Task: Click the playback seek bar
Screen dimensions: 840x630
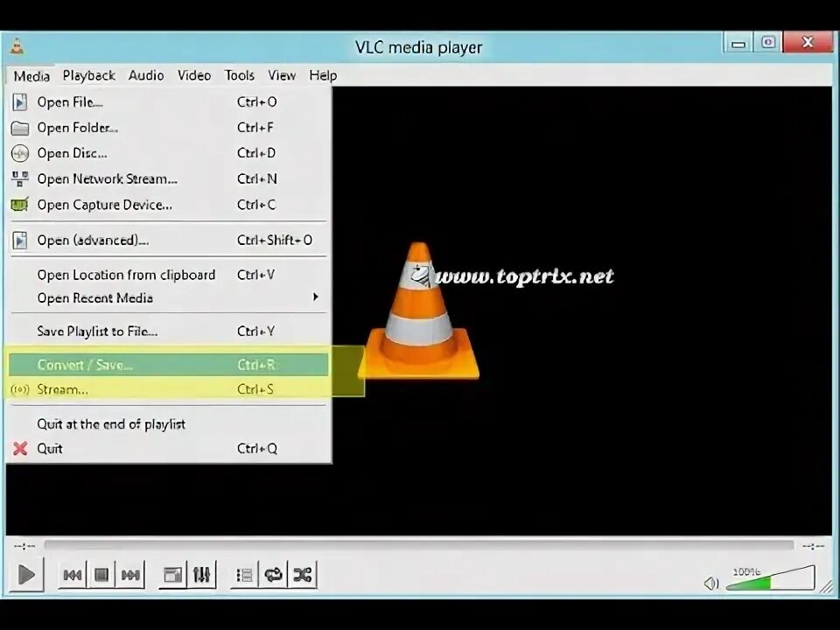Action: [418, 545]
